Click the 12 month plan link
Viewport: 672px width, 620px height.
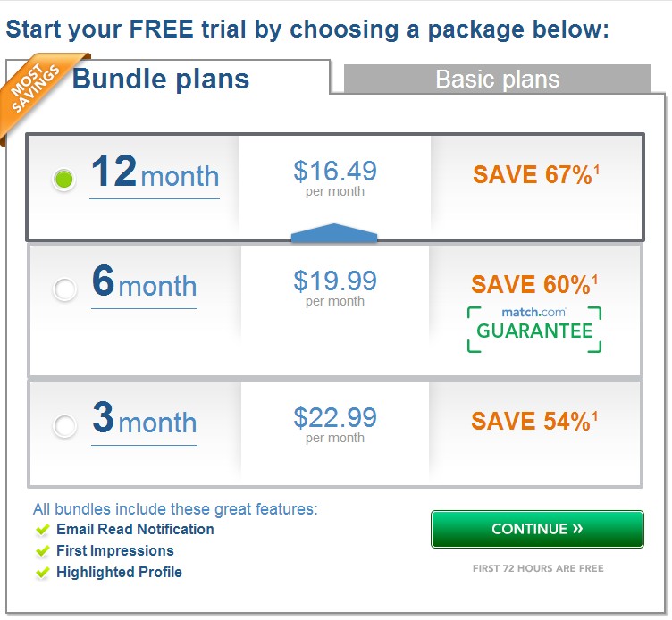[x=155, y=172]
